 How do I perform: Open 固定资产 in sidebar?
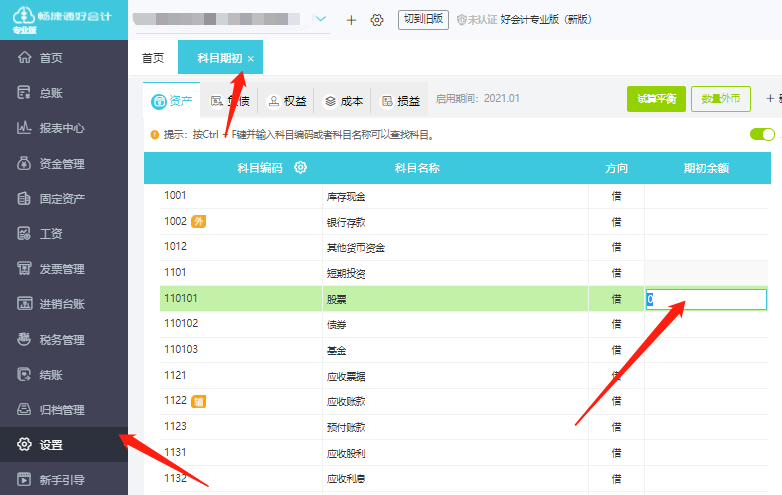coord(64,198)
